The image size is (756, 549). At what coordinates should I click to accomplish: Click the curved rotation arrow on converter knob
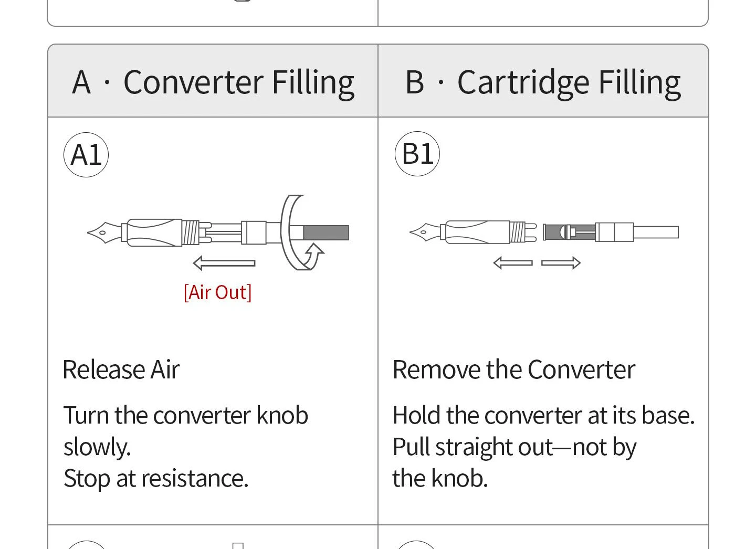point(301,233)
